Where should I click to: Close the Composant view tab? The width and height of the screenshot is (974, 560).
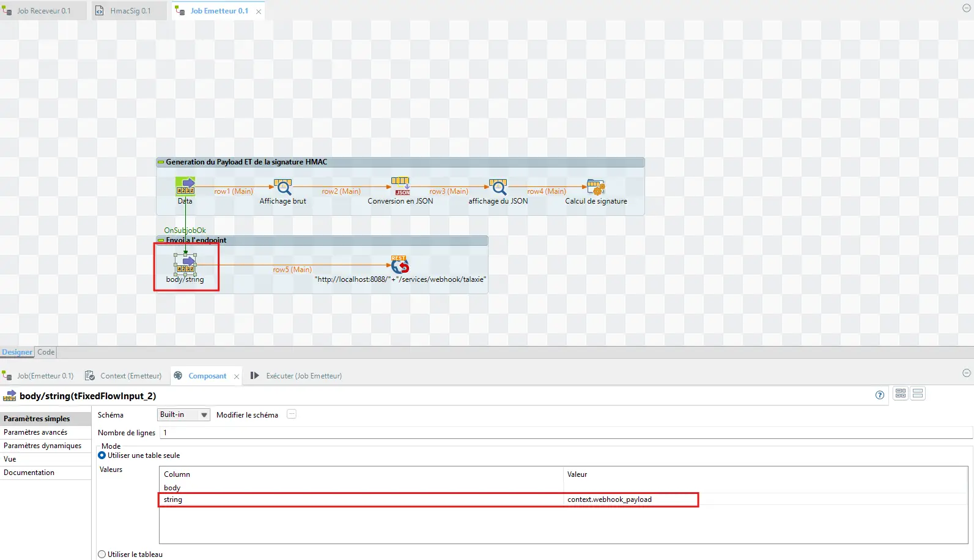click(x=237, y=377)
